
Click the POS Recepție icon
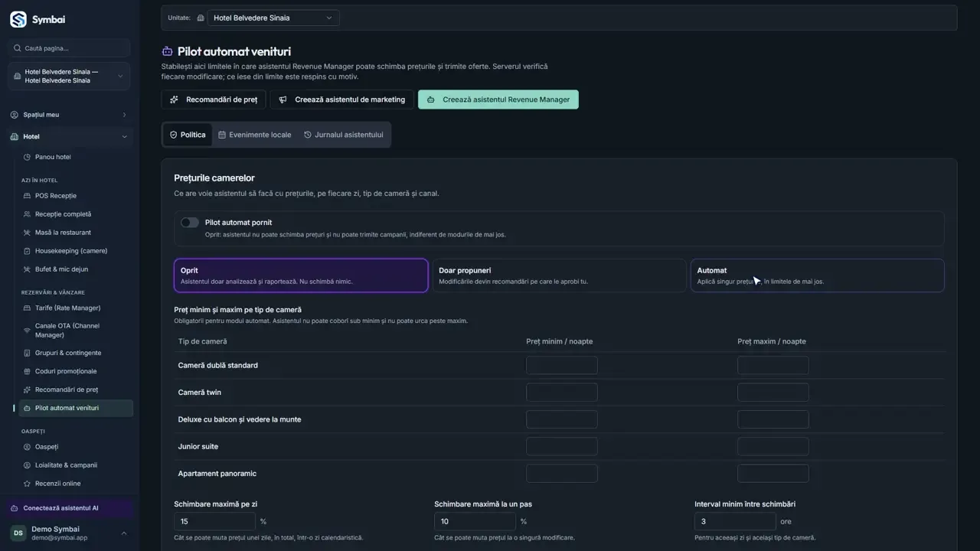click(x=28, y=196)
